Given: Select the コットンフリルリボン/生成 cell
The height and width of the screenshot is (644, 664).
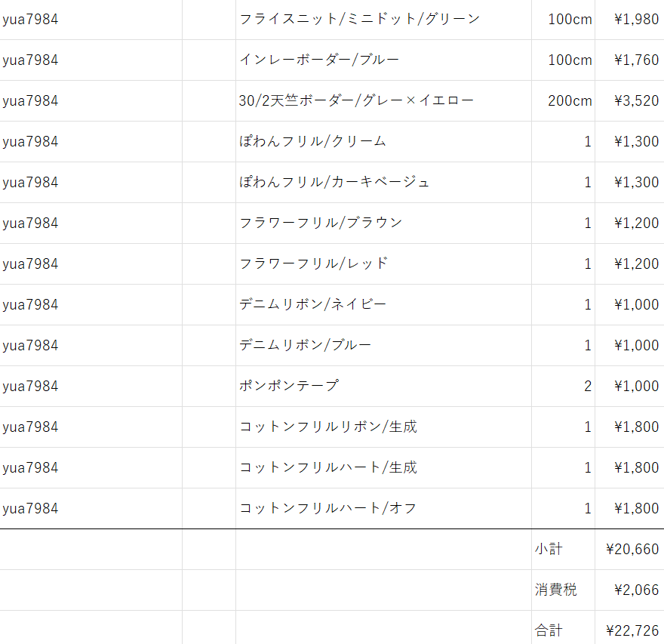Looking at the screenshot, I should click(383, 427).
